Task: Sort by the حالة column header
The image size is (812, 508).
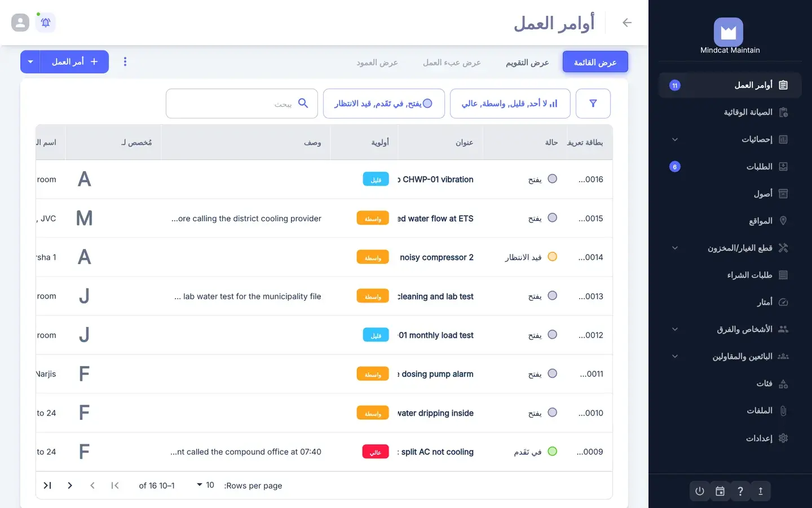Action: [x=551, y=142]
